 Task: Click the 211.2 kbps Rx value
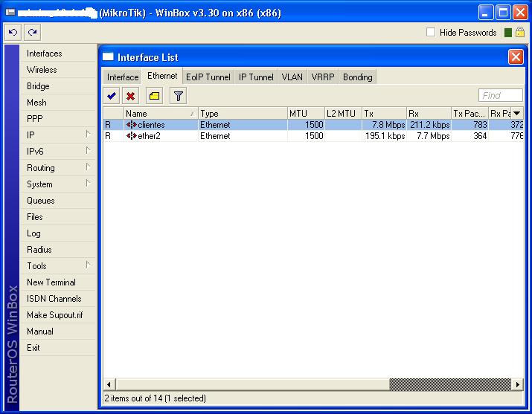tap(430, 125)
